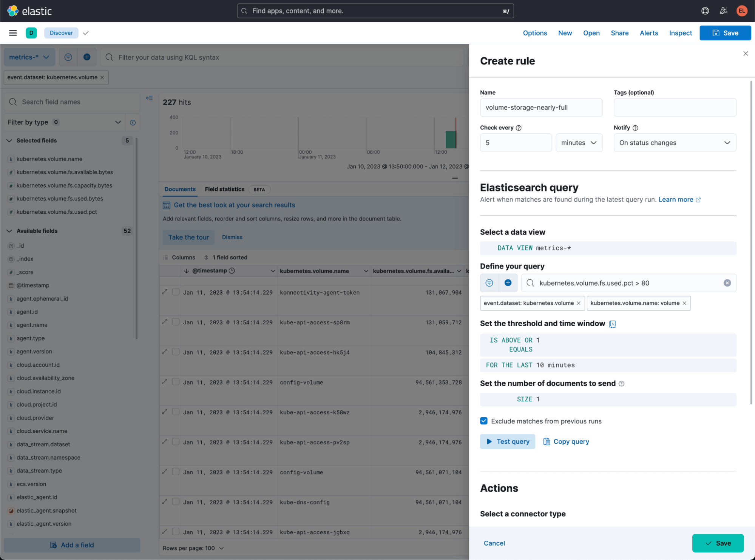Click the Test query button

point(507,441)
